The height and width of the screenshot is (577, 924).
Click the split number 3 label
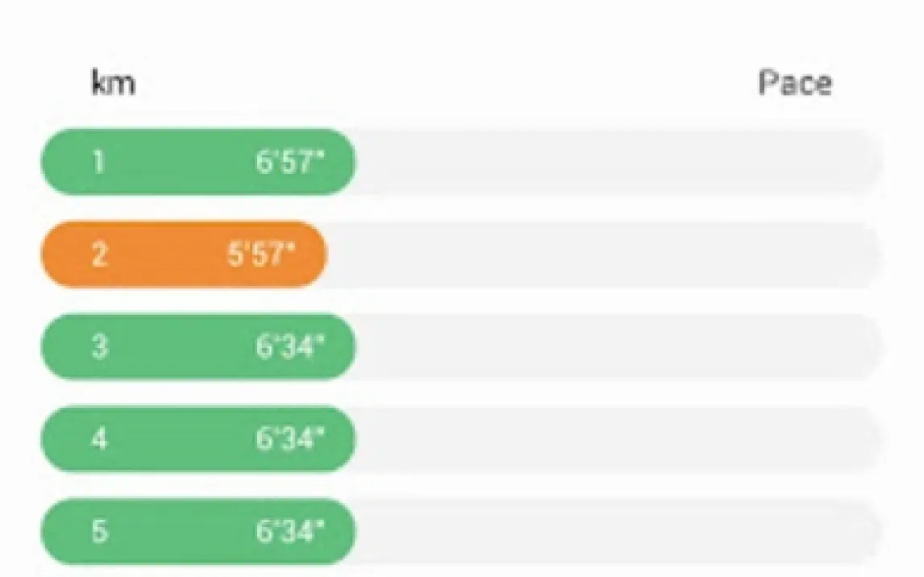coord(100,347)
